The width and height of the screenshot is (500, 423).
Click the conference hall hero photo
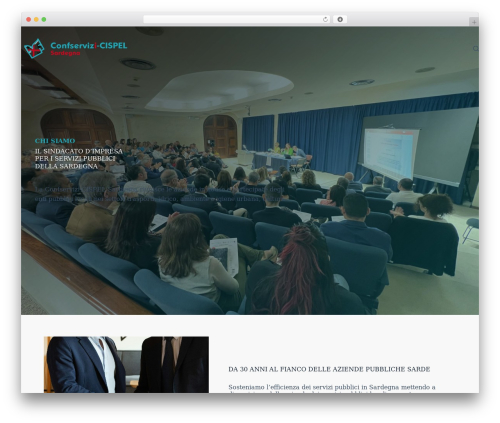(x=250, y=170)
